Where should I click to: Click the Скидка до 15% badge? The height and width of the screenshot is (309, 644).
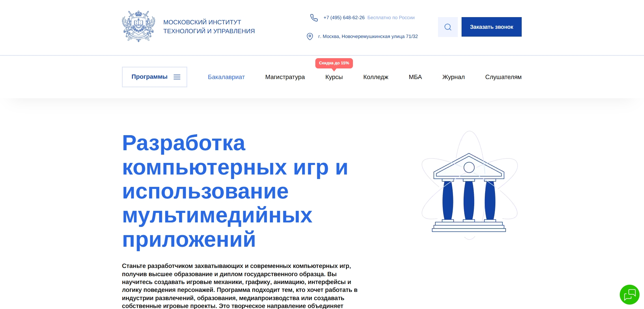coord(334,63)
